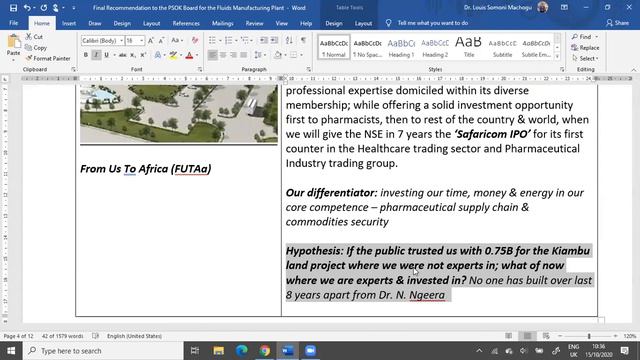640x360 pixels.
Task: Open the font color picker arrow
Action: pos(197,55)
